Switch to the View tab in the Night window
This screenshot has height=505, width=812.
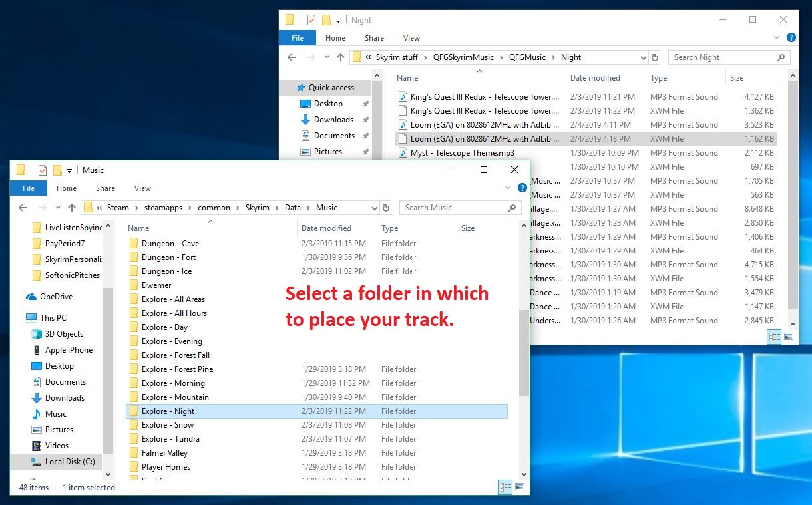[411, 38]
